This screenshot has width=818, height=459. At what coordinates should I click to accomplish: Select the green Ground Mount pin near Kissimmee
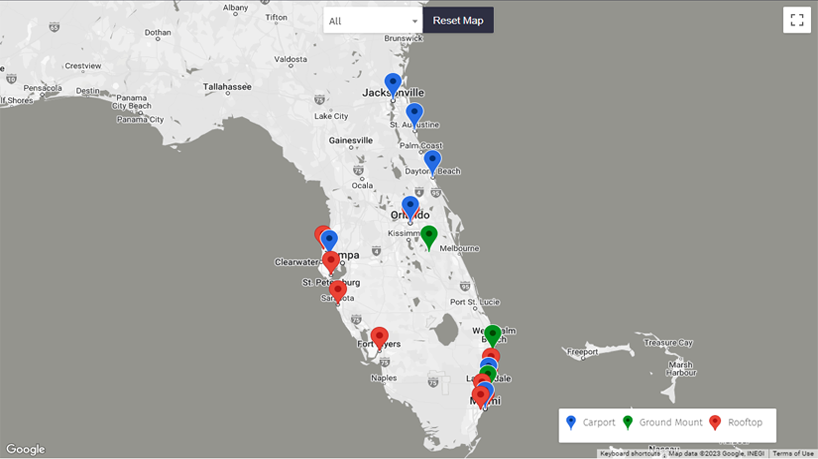pos(429,236)
